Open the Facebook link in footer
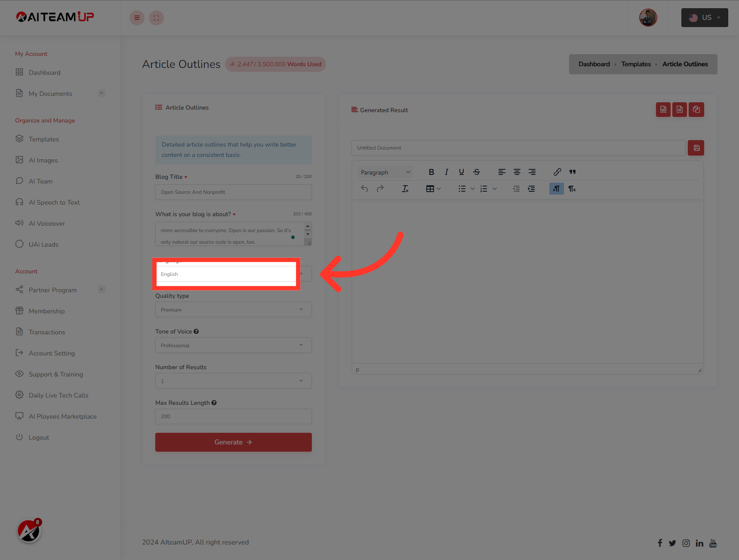This screenshot has width=739, height=560. [x=660, y=543]
